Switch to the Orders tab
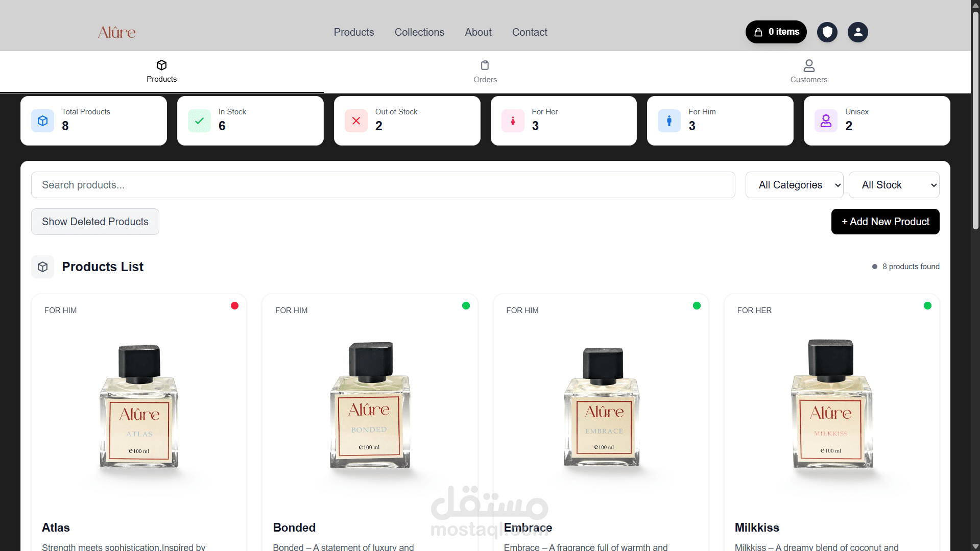 [485, 72]
